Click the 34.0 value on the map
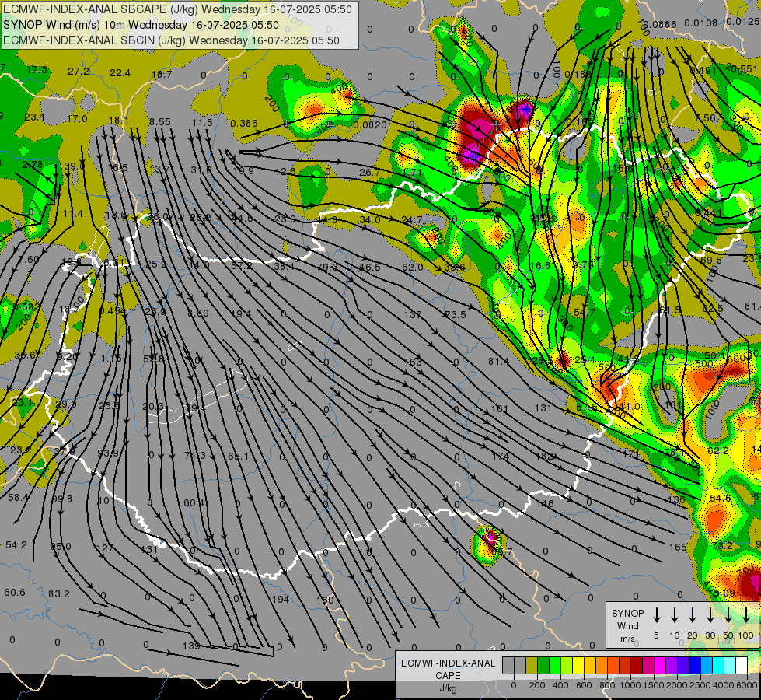The height and width of the screenshot is (700, 761). point(370,219)
